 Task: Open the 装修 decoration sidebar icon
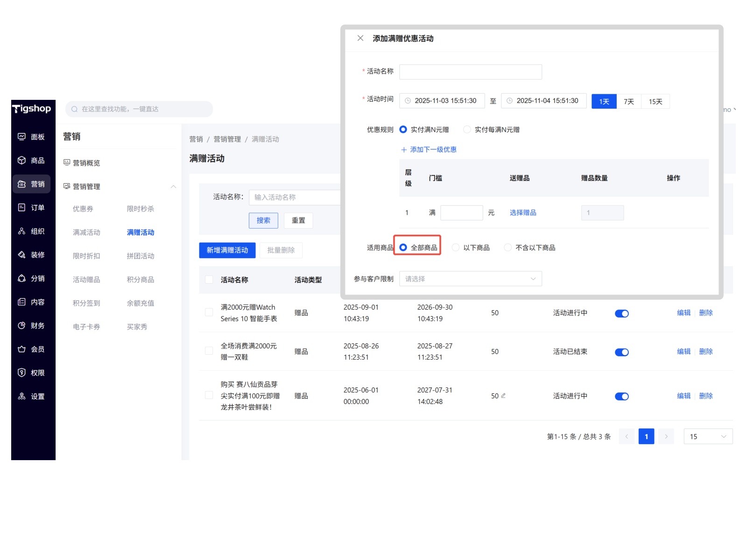pos(21,255)
